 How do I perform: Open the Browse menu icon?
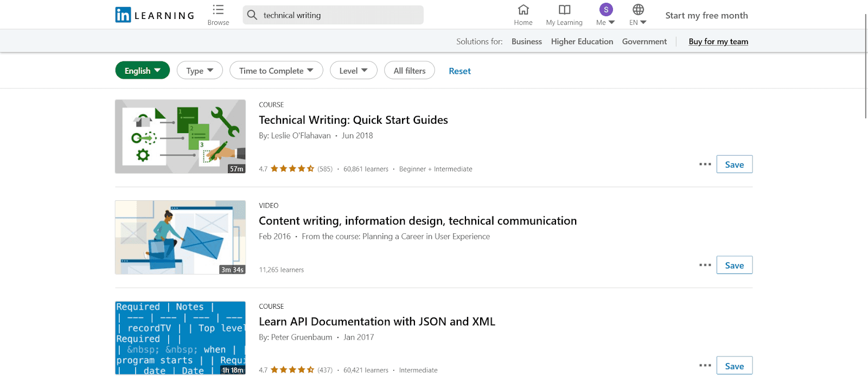(x=218, y=10)
